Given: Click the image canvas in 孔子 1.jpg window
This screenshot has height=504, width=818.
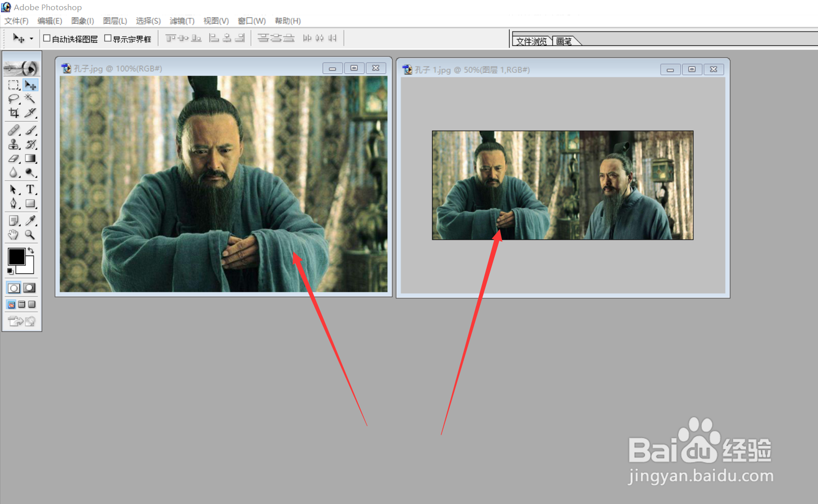Looking at the screenshot, I should [562, 185].
